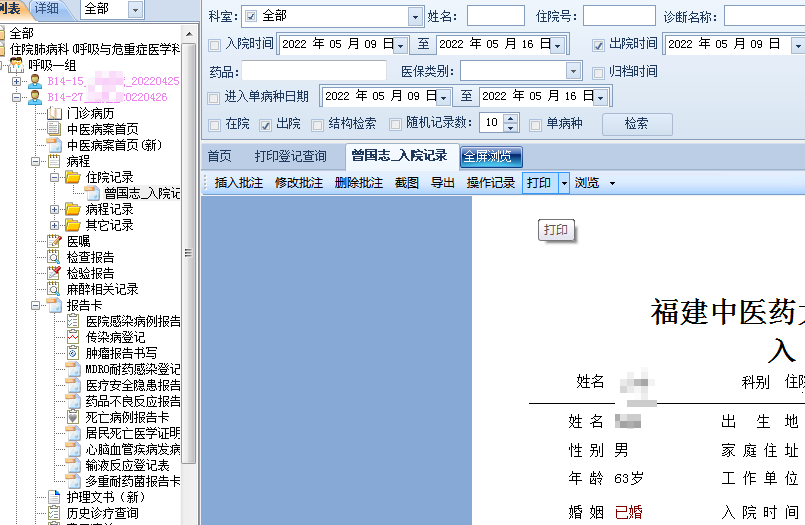Click the 医嘱 notepad-with-pencil icon
The image size is (805, 525).
tap(54, 241)
